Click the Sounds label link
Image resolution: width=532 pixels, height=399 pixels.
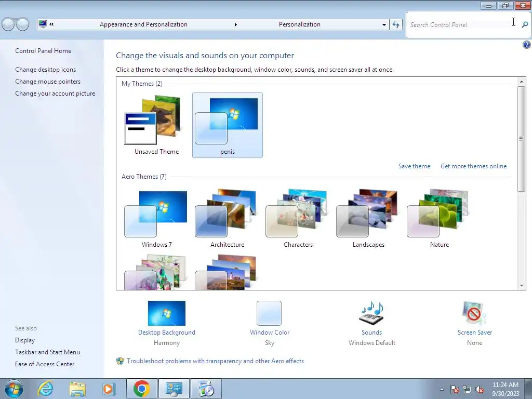[371, 332]
